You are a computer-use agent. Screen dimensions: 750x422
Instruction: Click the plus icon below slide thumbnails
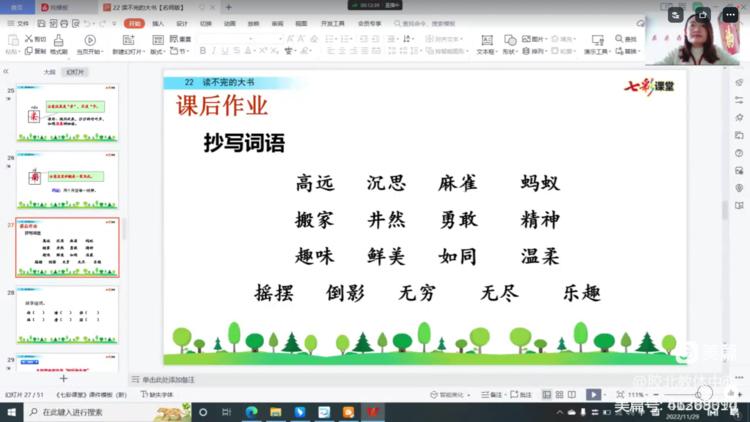[x=64, y=378]
